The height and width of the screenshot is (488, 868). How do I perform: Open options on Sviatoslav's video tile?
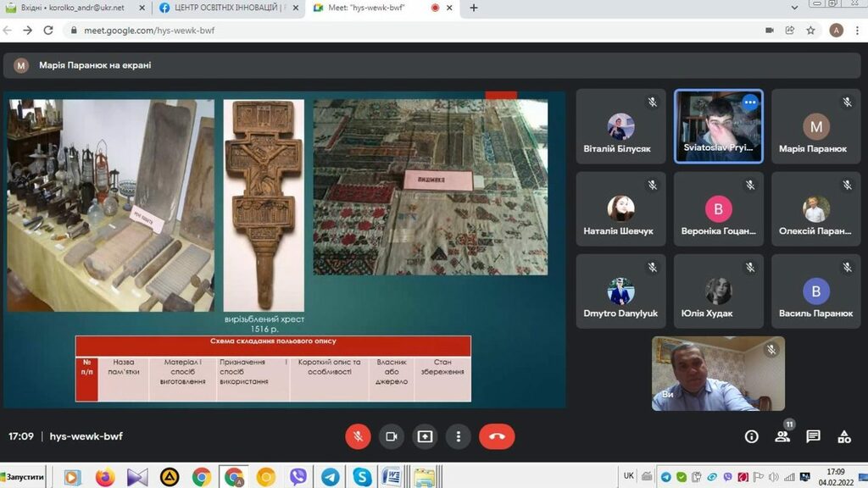coord(749,103)
